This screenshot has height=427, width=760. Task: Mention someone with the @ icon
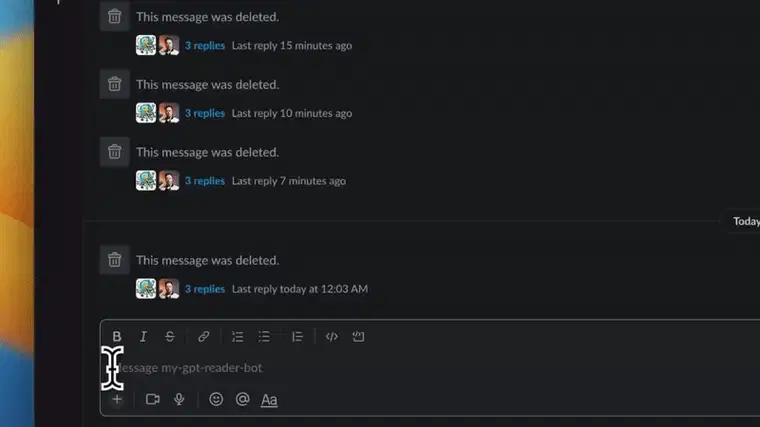[x=242, y=399]
